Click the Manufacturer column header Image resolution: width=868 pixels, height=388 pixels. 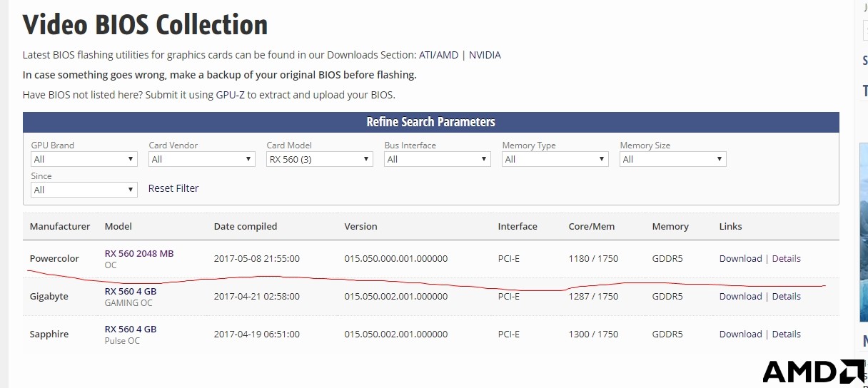(x=60, y=226)
